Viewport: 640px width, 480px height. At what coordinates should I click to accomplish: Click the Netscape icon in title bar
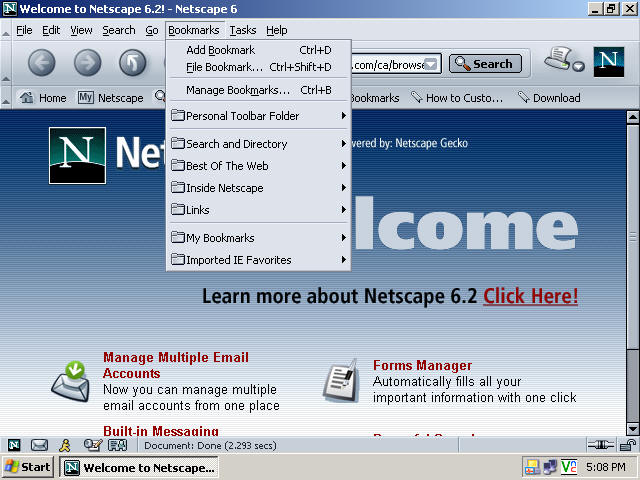10,9
